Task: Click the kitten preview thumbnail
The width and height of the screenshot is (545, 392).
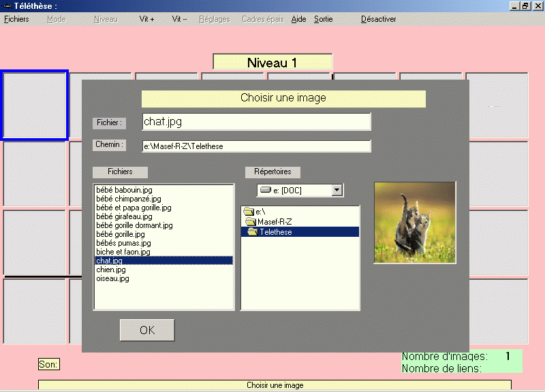Action: (x=415, y=223)
